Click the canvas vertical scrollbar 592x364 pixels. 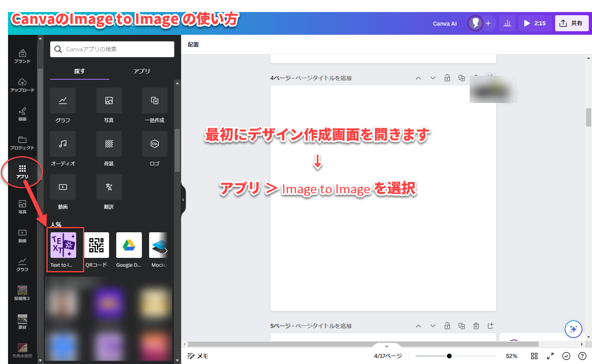[588, 117]
